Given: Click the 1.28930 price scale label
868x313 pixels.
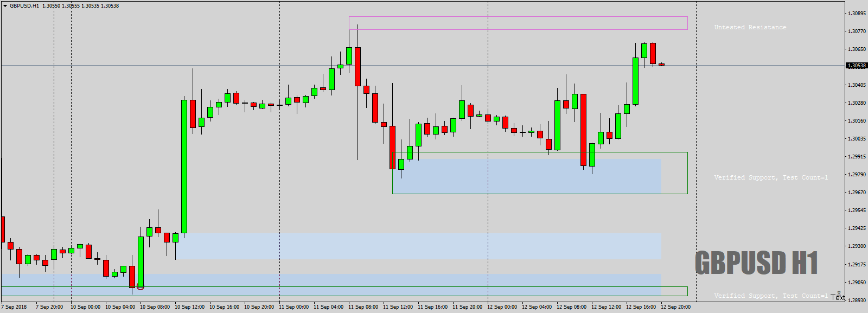Looking at the screenshot, I should pyautogui.click(x=857, y=300).
